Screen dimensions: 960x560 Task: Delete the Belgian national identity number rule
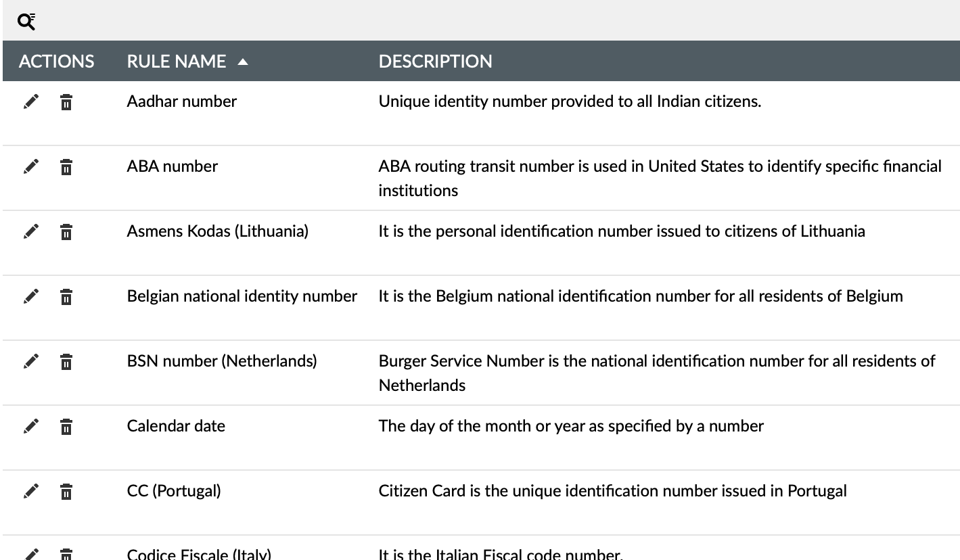[x=66, y=298]
